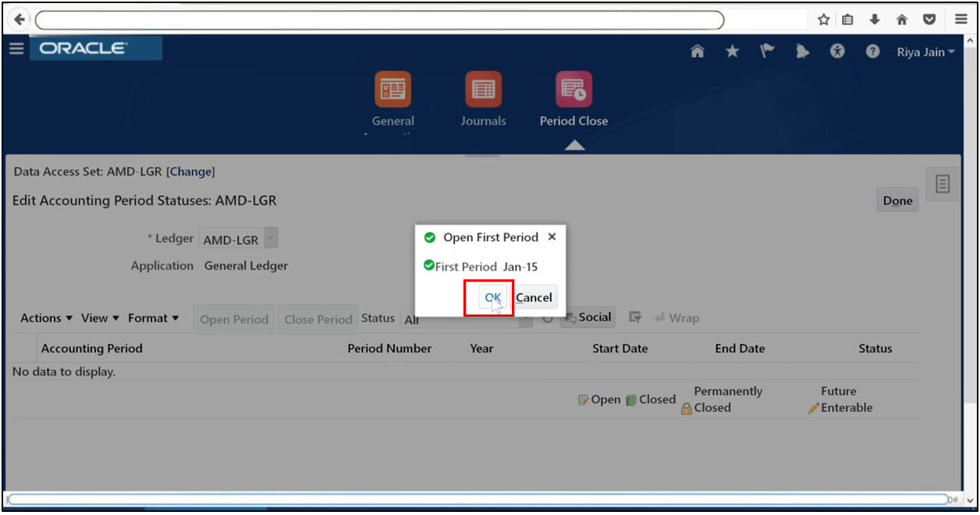Click the Accessibility icon
Image resolution: width=980 pixels, height=515 pixels.
pyautogui.click(x=837, y=51)
